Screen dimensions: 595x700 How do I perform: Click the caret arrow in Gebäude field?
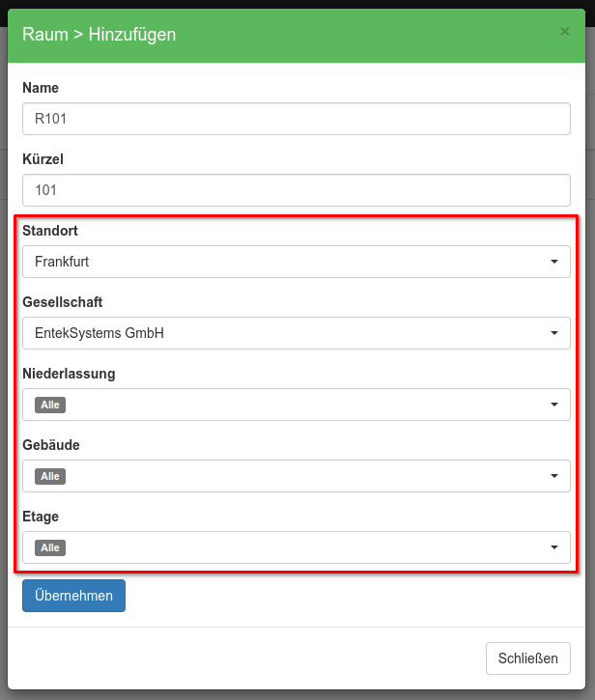click(554, 476)
